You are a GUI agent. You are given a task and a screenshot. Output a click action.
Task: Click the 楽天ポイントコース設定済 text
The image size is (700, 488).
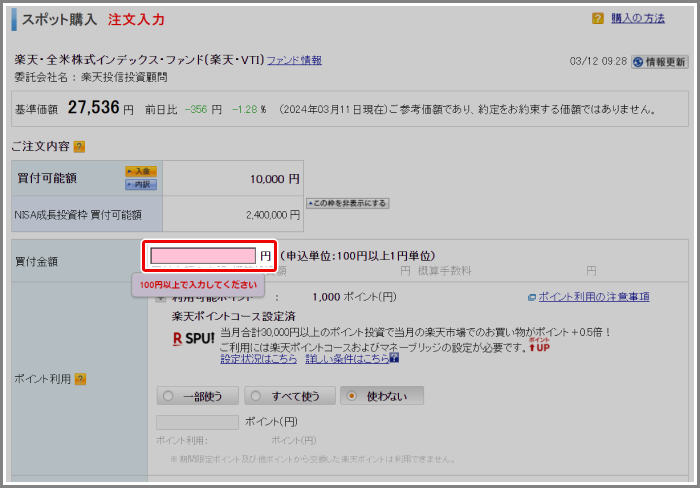(x=233, y=317)
